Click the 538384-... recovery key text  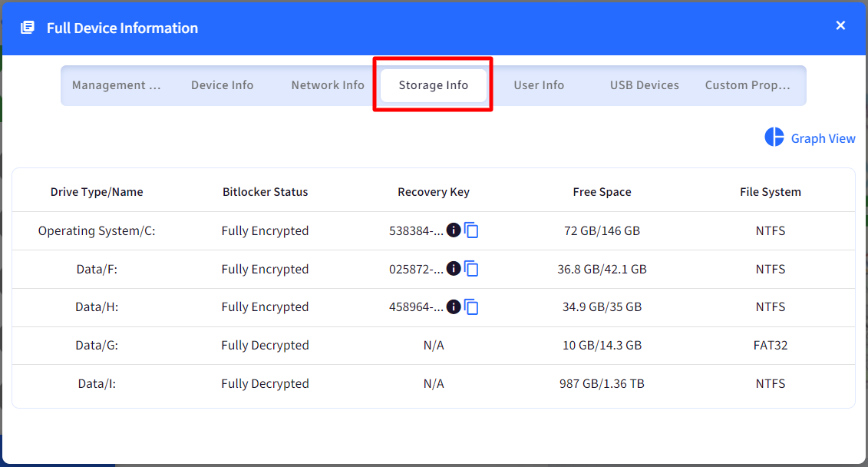[416, 231]
